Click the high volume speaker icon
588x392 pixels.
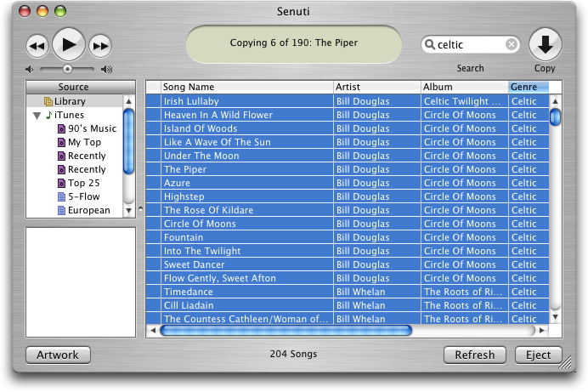(107, 70)
